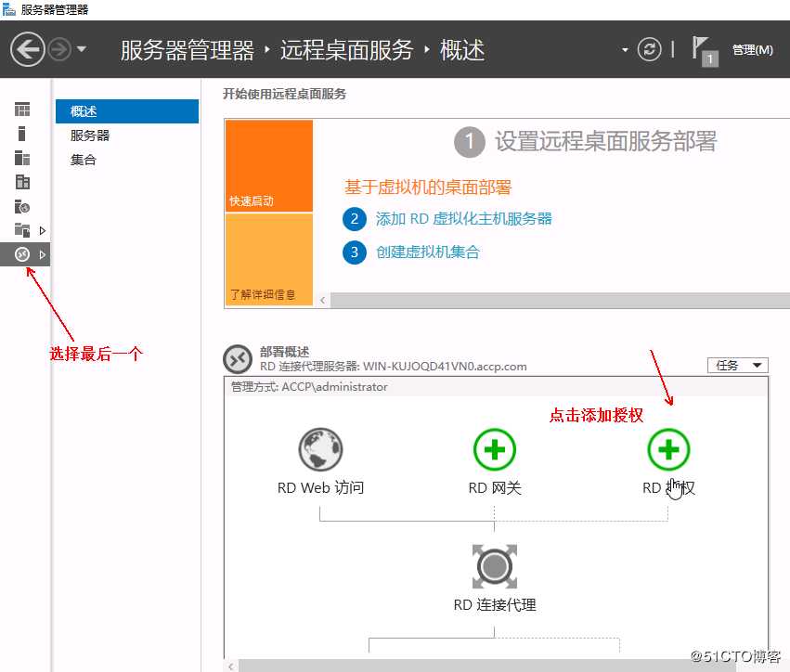Click the 开始使用远程桌面服务 heading
Viewport: 790px width, 672px height.
point(284,94)
